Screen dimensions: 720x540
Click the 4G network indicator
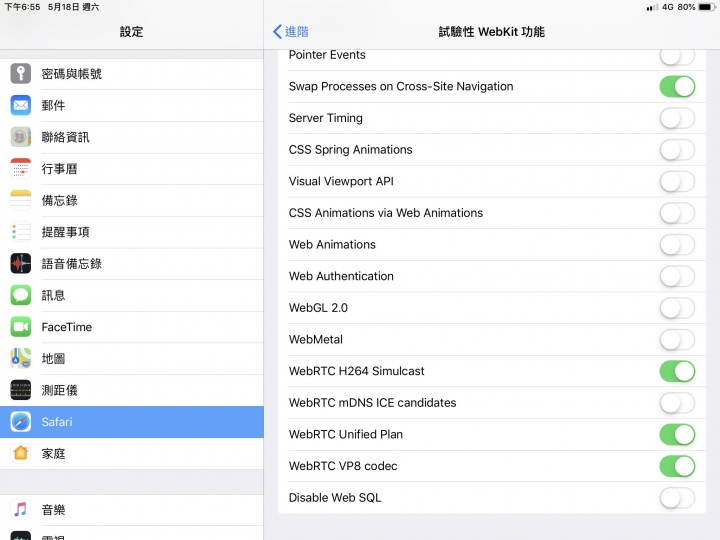tap(668, 7)
